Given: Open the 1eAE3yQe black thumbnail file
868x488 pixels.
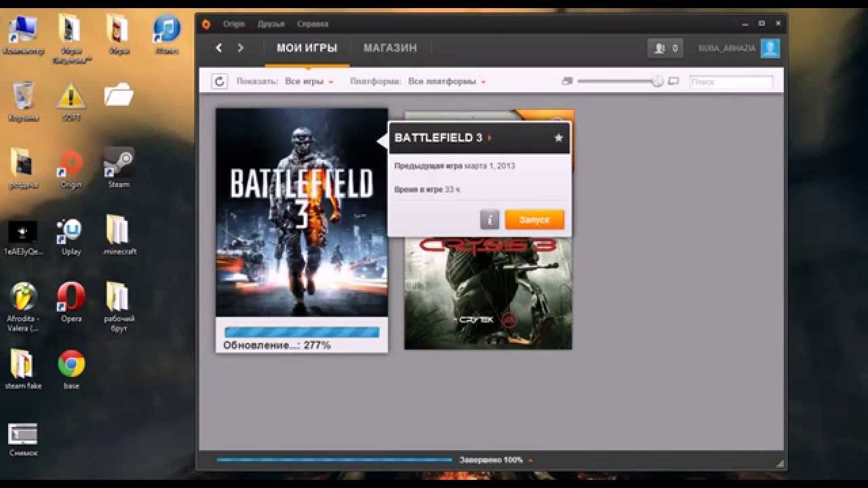Looking at the screenshot, I should [24, 238].
